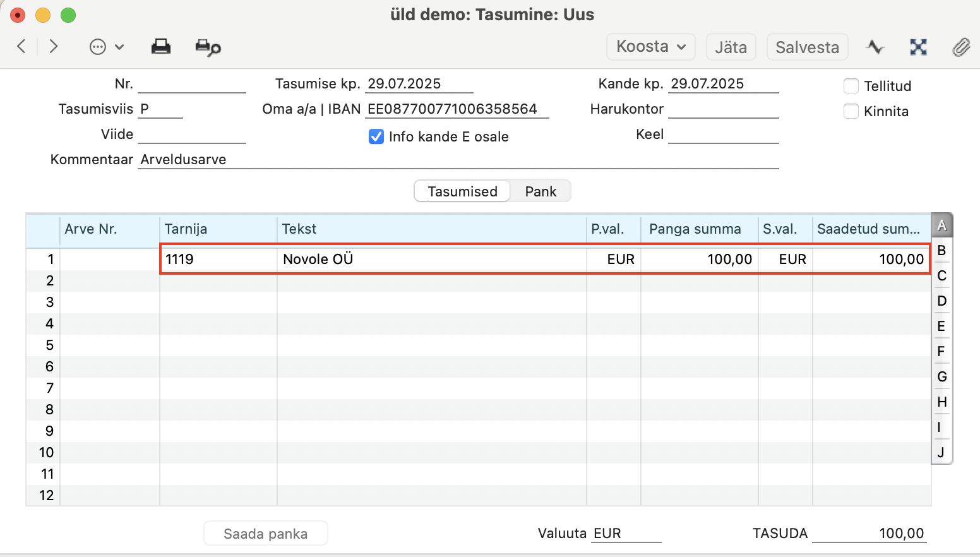Click the circled ellipsis actions icon
980x557 pixels.
pyautogui.click(x=98, y=47)
